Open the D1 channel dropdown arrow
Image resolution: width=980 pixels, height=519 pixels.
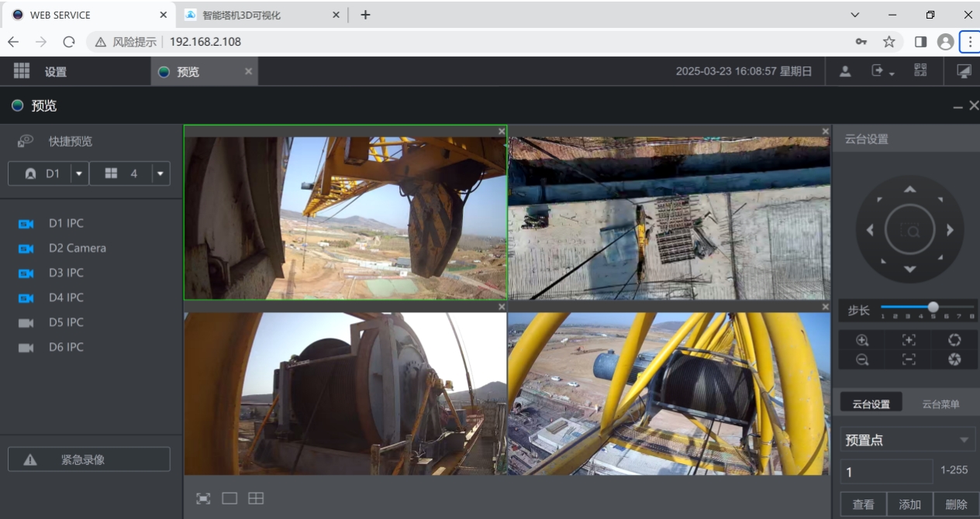point(79,174)
